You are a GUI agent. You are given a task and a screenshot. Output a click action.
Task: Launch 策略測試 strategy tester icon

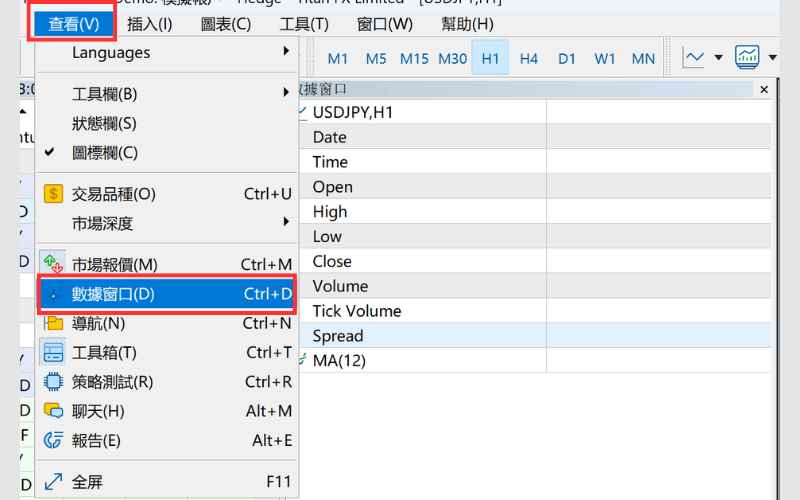tap(53, 381)
